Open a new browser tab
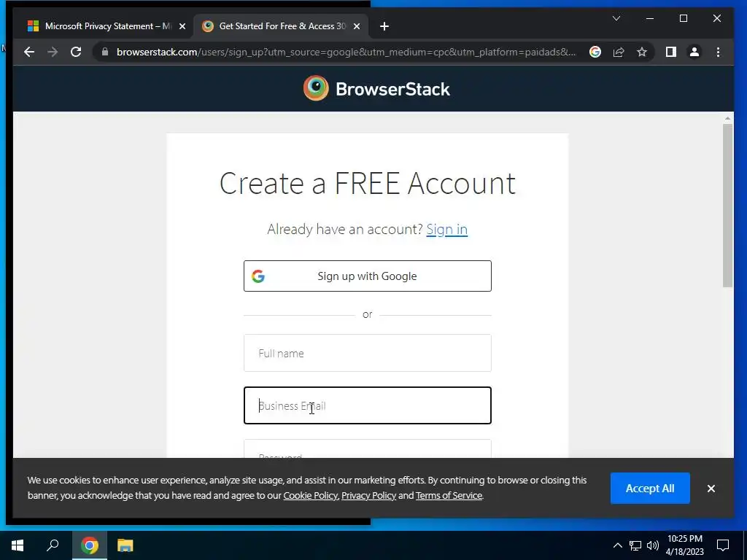The height and width of the screenshot is (560, 747). (x=384, y=26)
